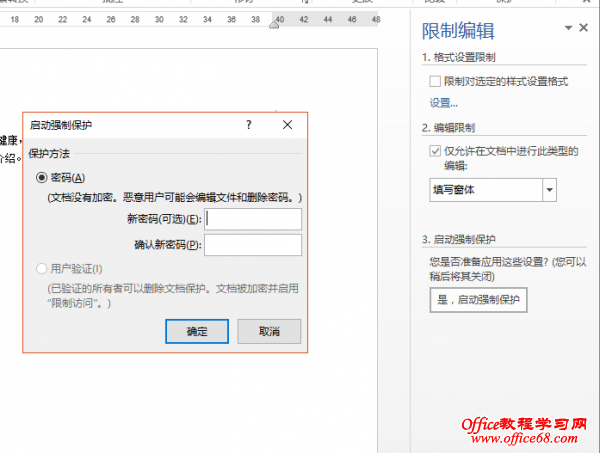600x453 pixels.
Task: Click the 新密码(可选) input field
Action: (x=253, y=219)
